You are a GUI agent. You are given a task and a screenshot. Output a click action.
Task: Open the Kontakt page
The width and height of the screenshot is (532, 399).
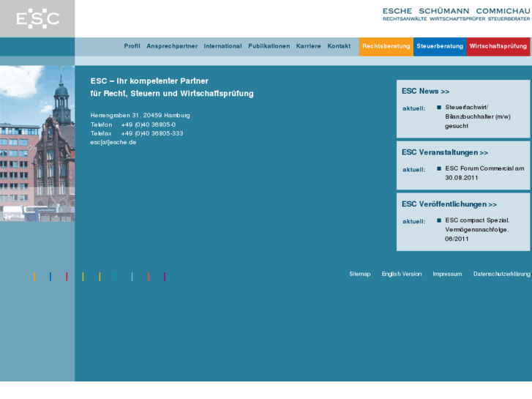click(339, 46)
